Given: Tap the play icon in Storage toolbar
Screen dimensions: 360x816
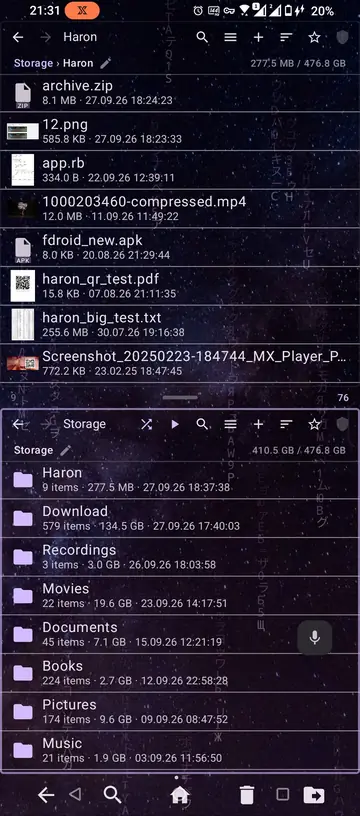Looking at the screenshot, I should tap(175, 424).
